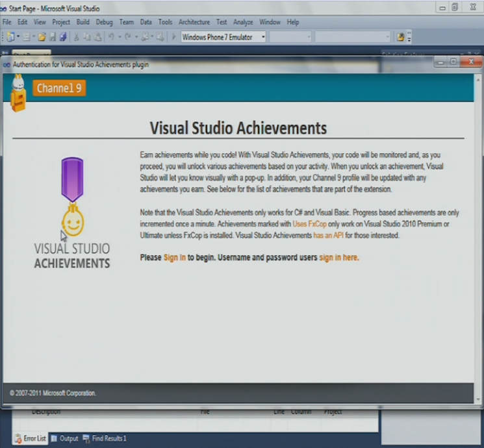
Task: Click the Description column header in Error List
Action: [x=46, y=412]
